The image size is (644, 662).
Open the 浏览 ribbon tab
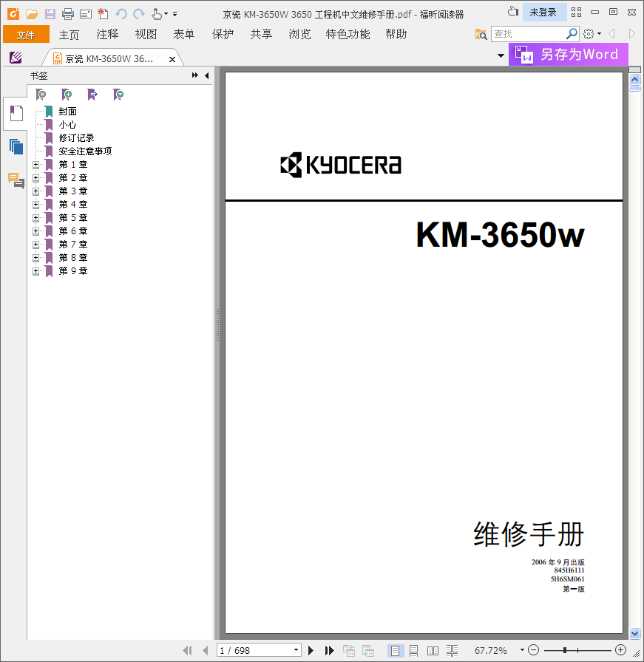(x=299, y=34)
